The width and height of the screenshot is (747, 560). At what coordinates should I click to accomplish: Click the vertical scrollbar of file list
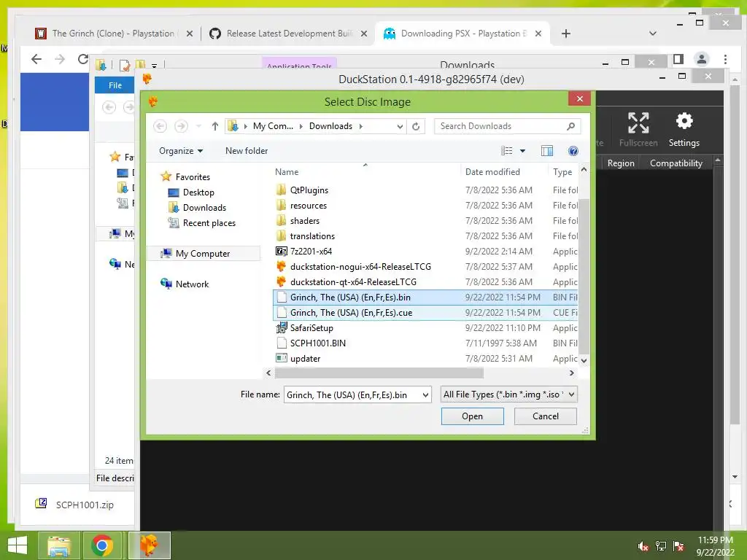(x=584, y=276)
